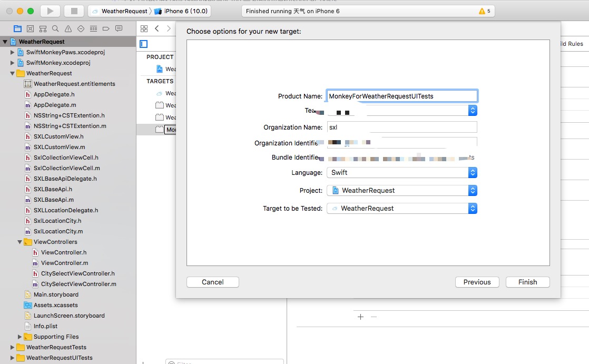
Task: Open the Project navigator folder icon
Action: (17, 28)
